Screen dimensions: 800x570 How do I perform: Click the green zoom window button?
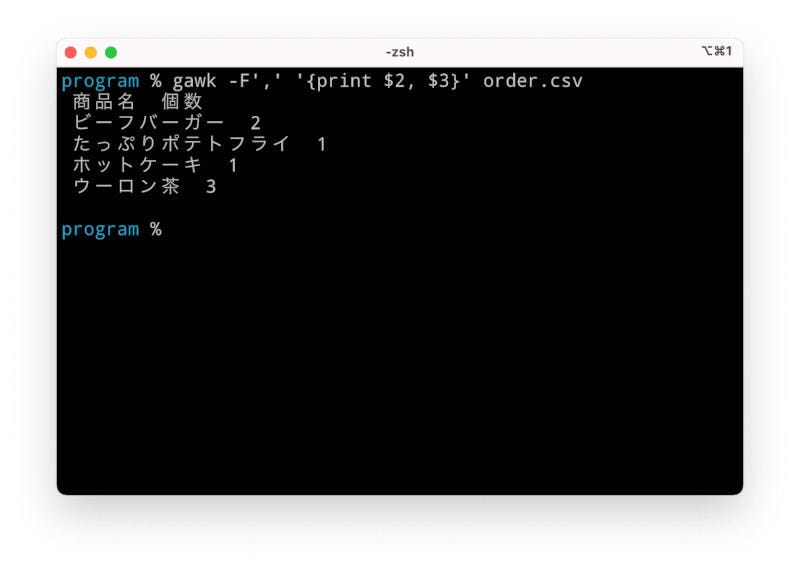(111, 53)
